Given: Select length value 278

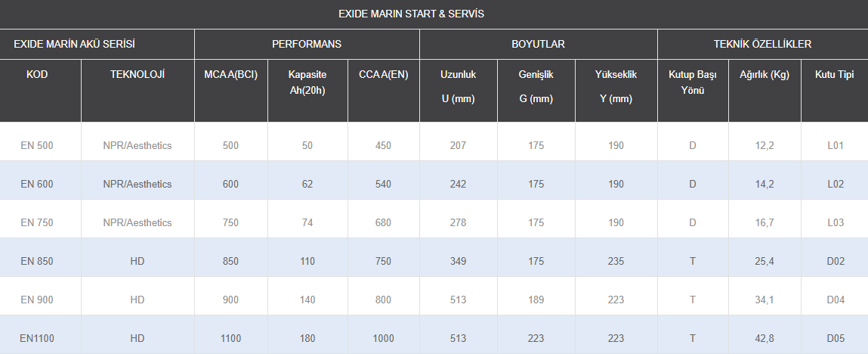Looking at the screenshot, I should tap(458, 222).
